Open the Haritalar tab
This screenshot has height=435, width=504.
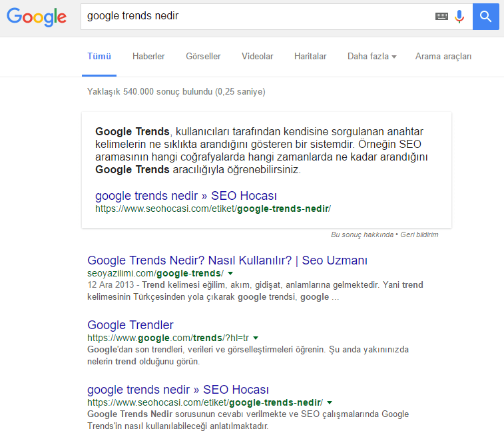pyautogui.click(x=310, y=57)
